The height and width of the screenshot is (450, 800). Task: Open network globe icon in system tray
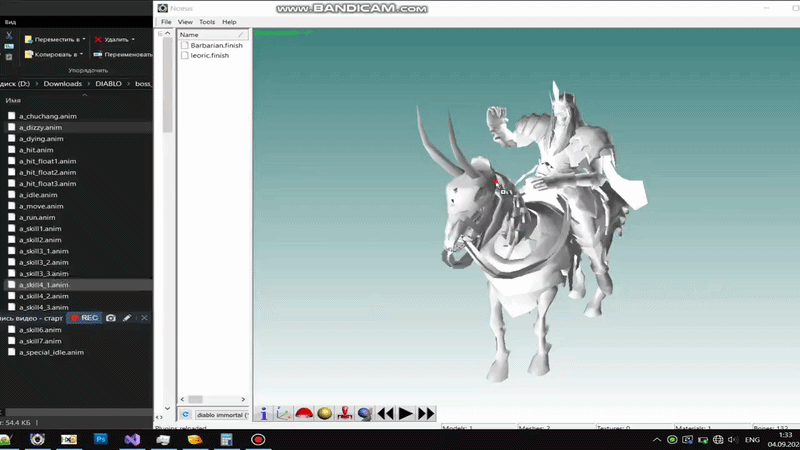coord(718,439)
